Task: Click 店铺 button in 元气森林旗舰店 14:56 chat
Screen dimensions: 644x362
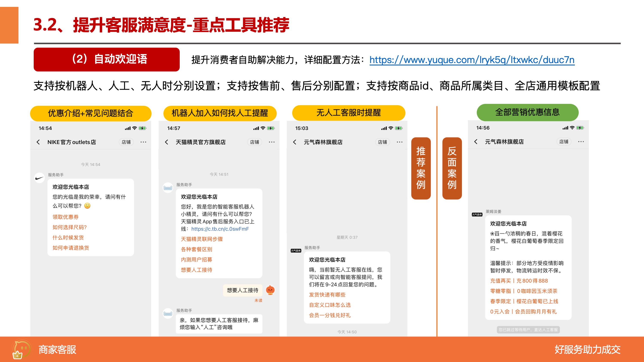Action: click(564, 142)
